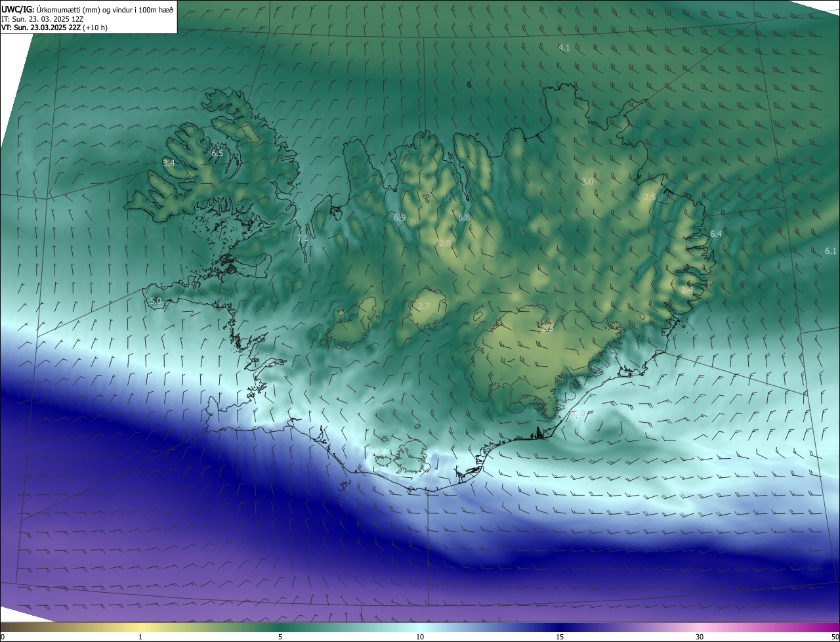This screenshot has width=840, height=642.
Task: Select the 30 label on the colour scale
Action: pyautogui.click(x=700, y=637)
